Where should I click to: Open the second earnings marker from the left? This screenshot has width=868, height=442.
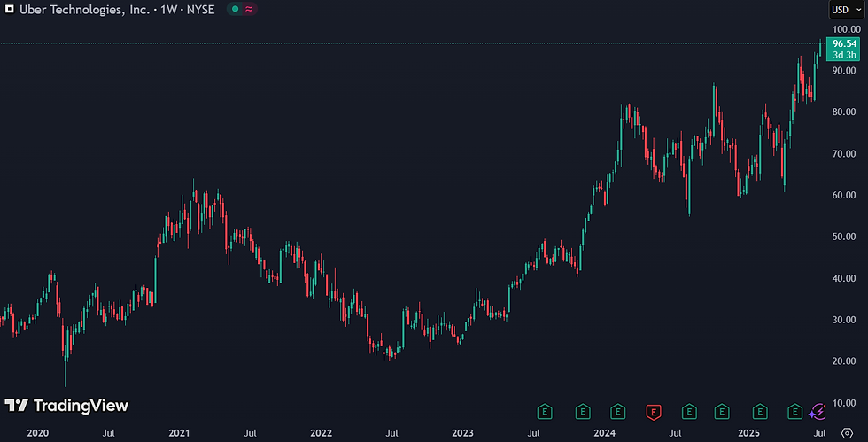[x=583, y=412]
